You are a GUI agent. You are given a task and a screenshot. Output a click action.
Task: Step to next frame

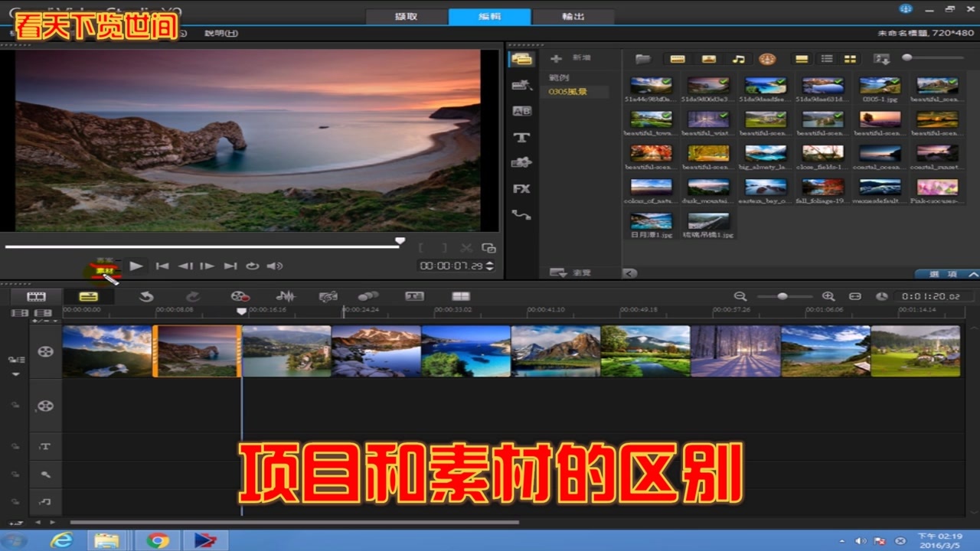[x=207, y=266]
